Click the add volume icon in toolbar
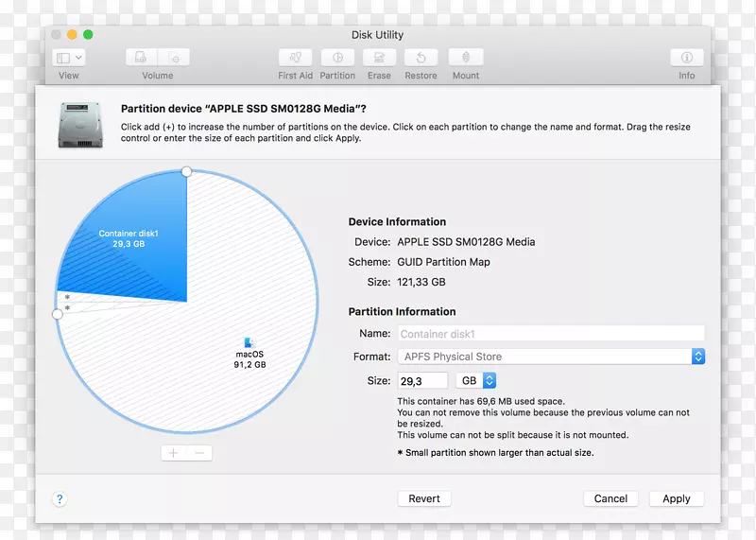Image resolution: width=756 pixels, height=540 pixels. pos(141,58)
